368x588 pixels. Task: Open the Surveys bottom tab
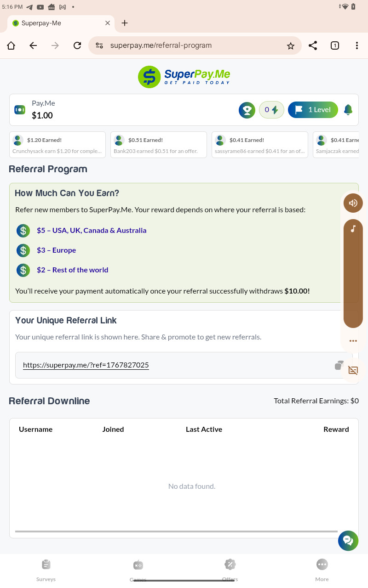[46, 570]
